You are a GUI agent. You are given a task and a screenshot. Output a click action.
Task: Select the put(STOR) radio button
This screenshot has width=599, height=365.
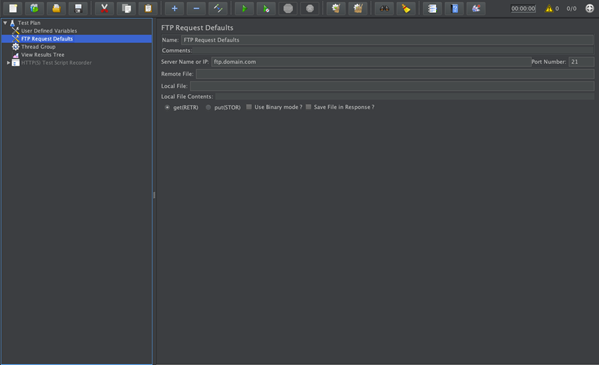tap(208, 107)
